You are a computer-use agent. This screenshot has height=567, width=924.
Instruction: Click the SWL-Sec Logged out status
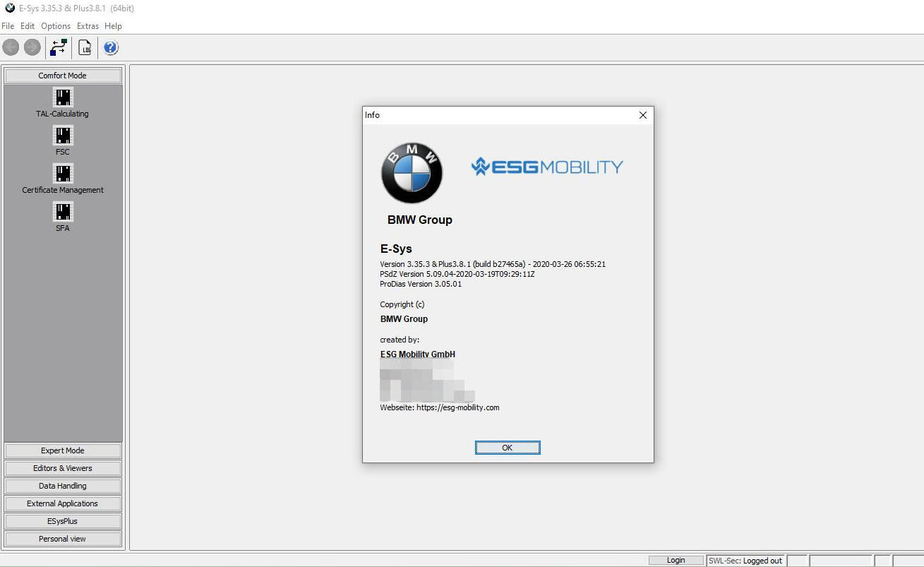745,561
